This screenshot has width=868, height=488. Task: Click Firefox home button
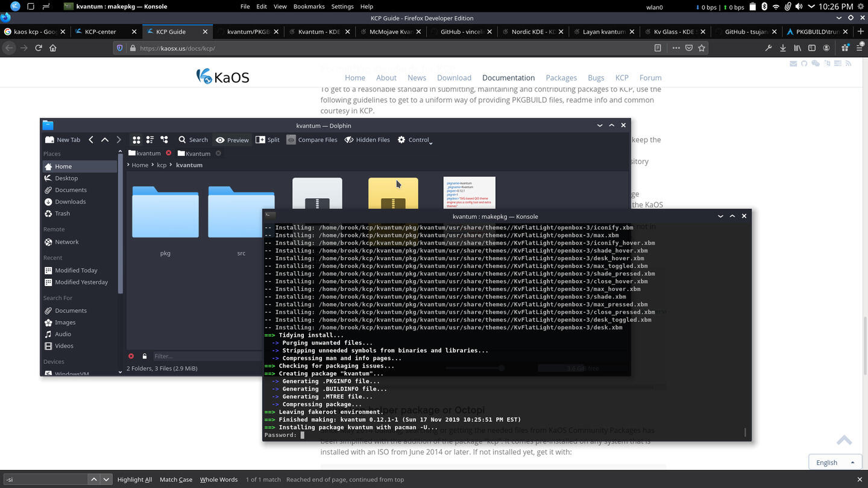click(53, 48)
